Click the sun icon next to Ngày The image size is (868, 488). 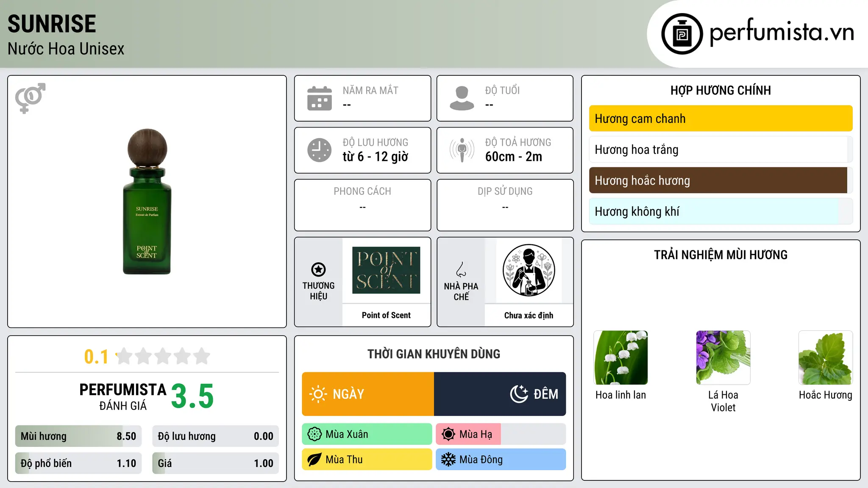pyautogui.click(x=318, y=394)
